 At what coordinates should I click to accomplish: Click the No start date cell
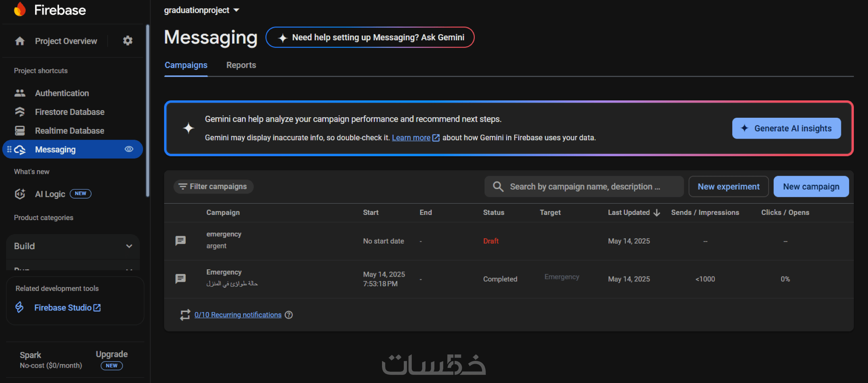click(383, 241)
